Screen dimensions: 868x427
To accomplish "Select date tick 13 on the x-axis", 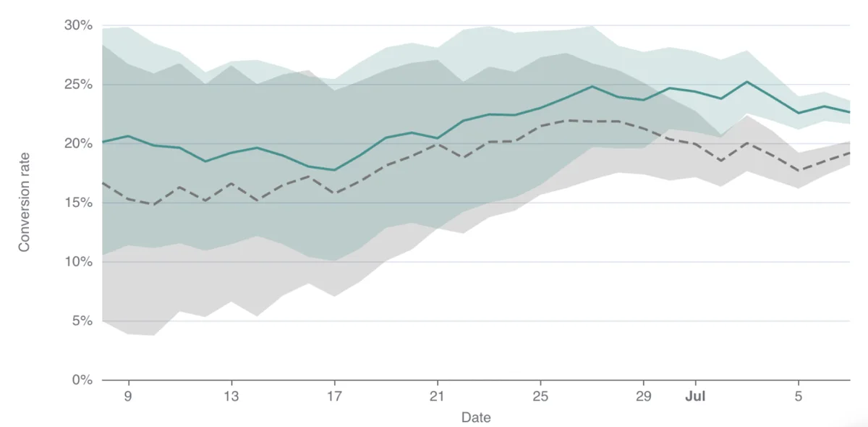I will (x=231, y=397).
